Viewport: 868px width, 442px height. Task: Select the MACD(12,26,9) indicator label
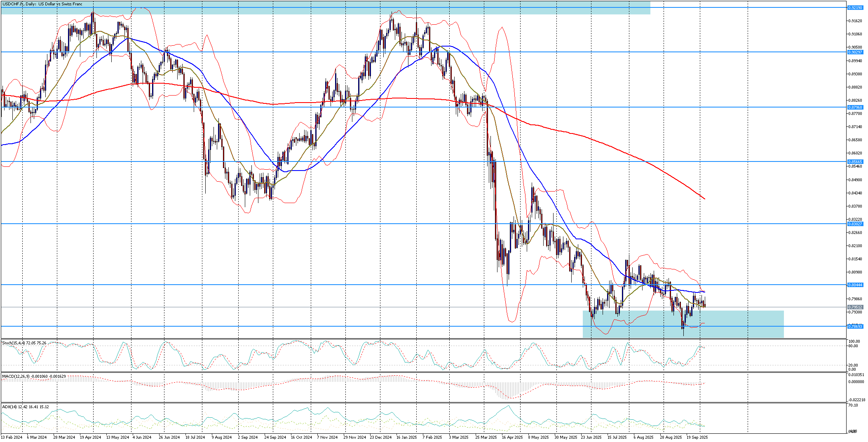[34, 377]
